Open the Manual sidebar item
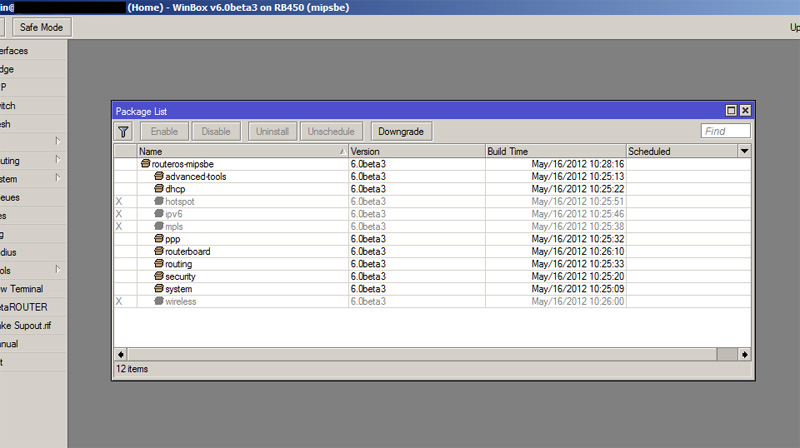Viewport: 800px width, 448px height. [33, 344]
